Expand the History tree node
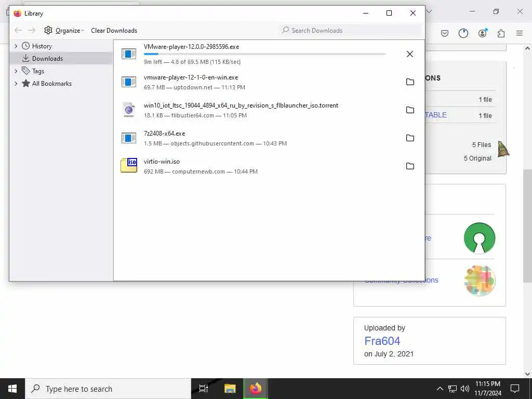 pos(16,46)
